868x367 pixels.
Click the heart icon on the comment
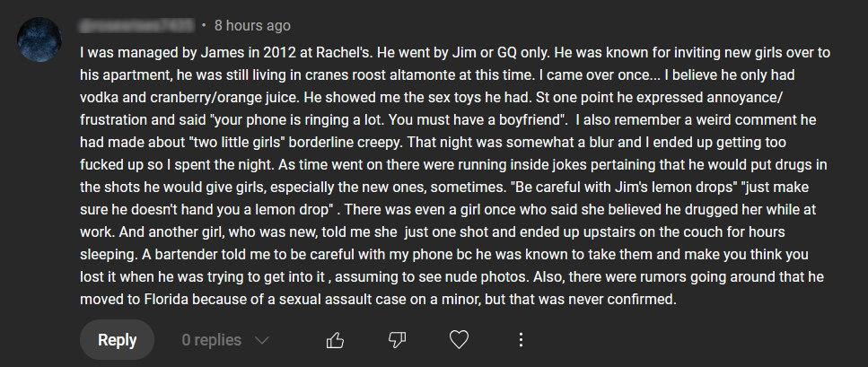[460, 340]
